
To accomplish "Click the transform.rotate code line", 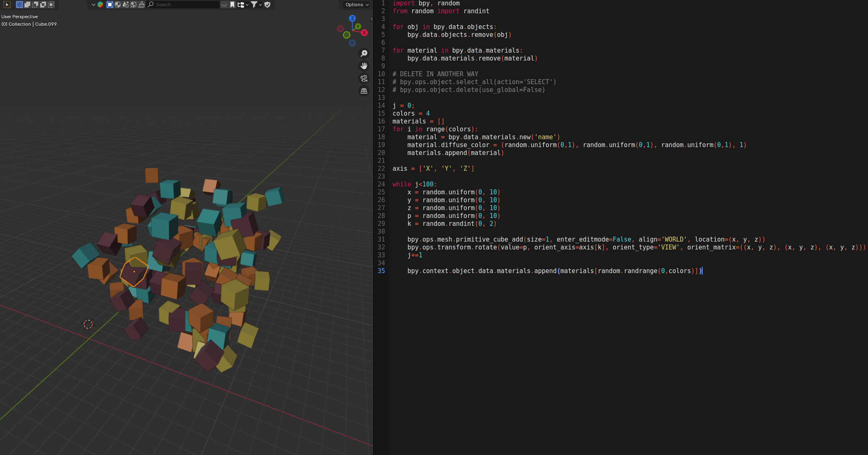I will pos(636,247).
